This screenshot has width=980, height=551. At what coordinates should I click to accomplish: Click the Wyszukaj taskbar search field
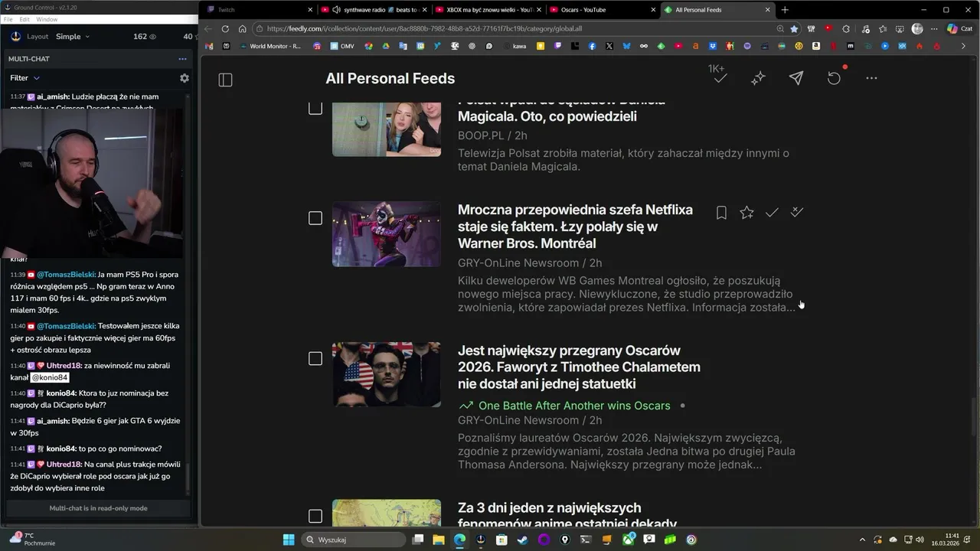point(353,540)
